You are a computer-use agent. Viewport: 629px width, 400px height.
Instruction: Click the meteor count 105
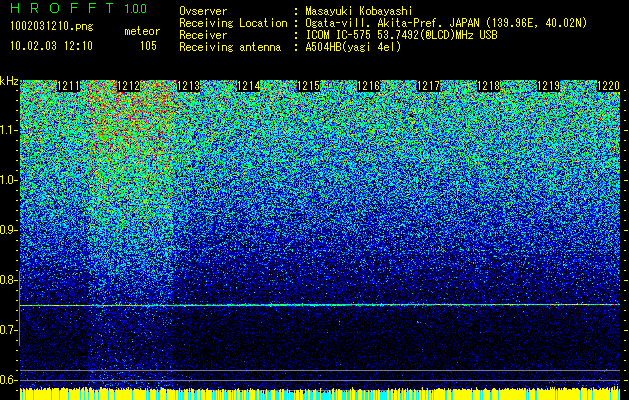(148, 46)
